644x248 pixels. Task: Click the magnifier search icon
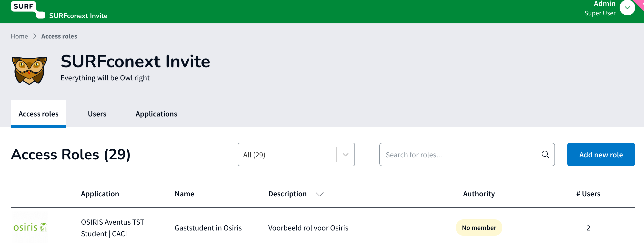point(545,155)
